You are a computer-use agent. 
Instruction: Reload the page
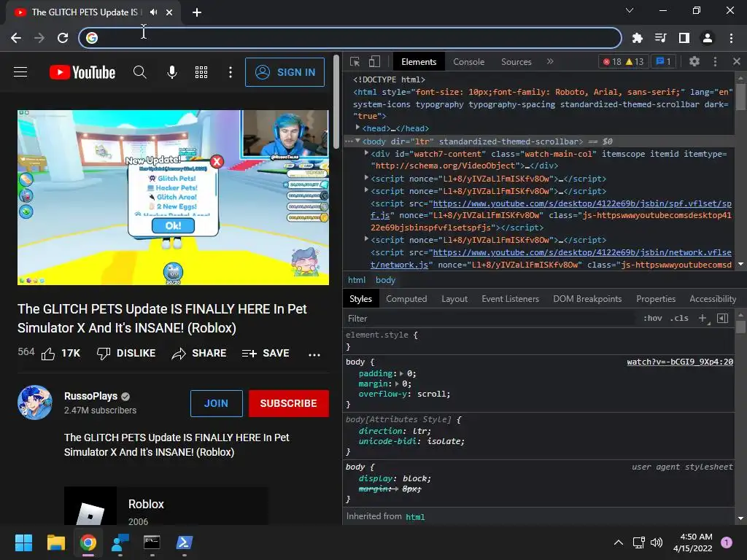coord(63,38)
